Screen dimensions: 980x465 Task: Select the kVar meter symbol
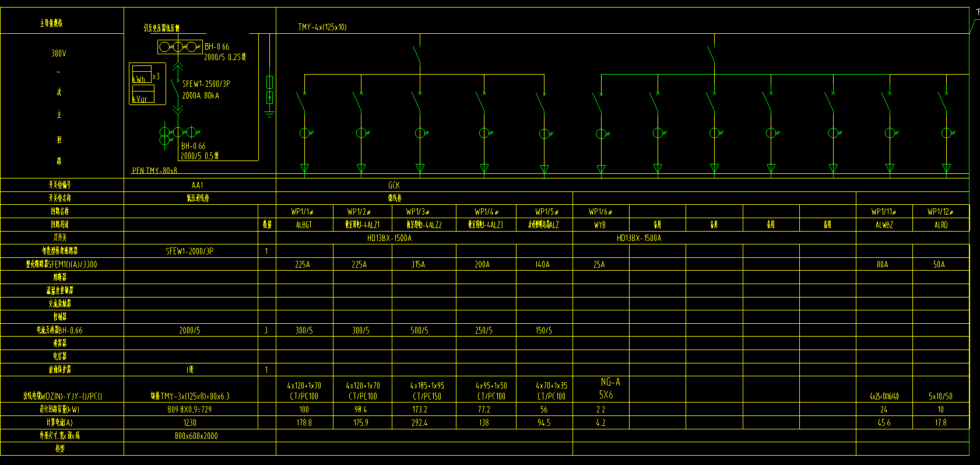click(143, 95)
